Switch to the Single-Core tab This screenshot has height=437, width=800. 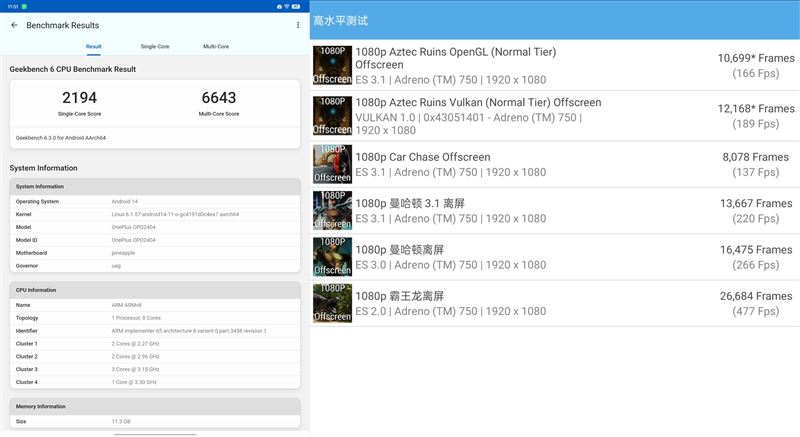(154, 46)
